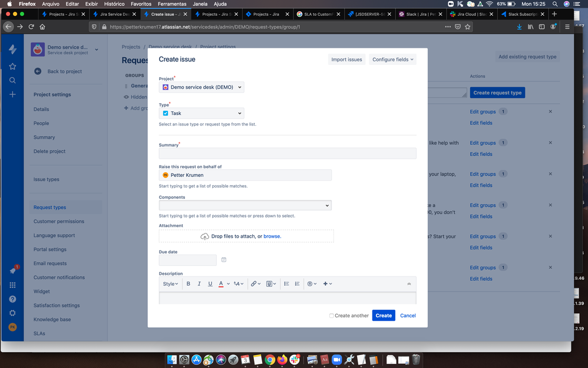Open Firefox downloads panel
This screenshot has width=588, height=368.
[x=519, y=27]
